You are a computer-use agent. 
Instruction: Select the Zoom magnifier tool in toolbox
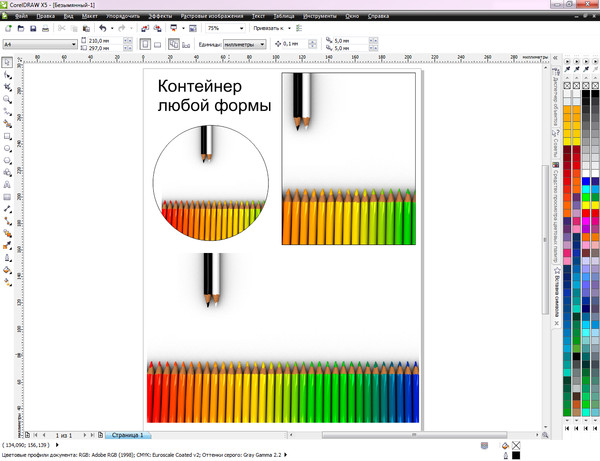coord(7,99)
